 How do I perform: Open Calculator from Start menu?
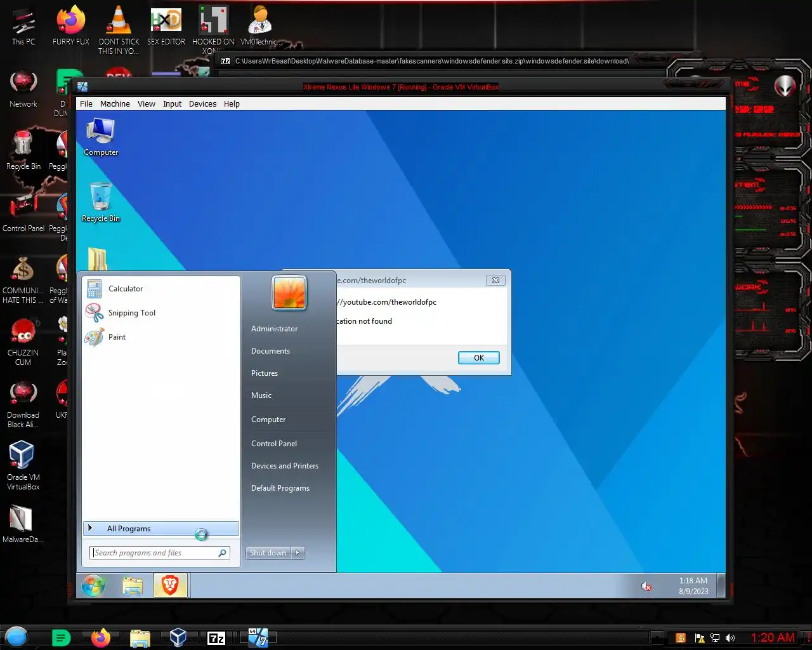click(161, 289)
